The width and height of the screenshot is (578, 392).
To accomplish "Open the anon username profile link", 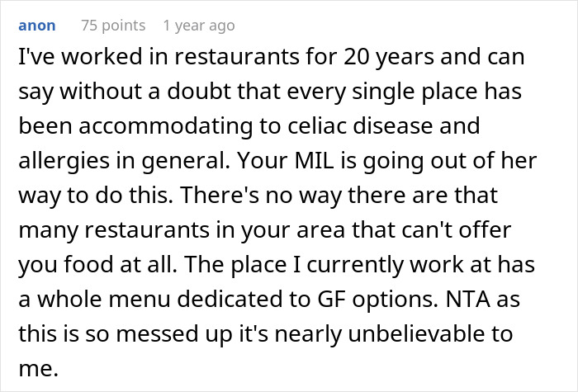I will [37, 26].
